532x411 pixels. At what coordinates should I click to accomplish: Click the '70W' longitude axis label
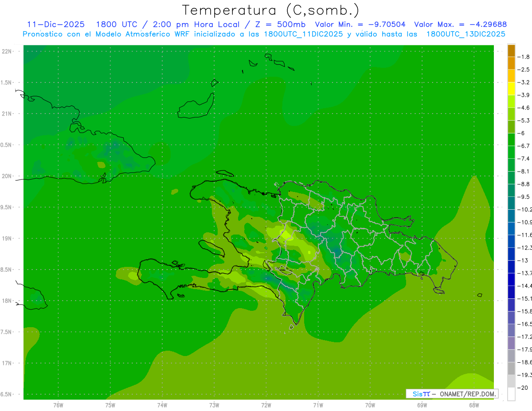click(x=370, y=405)
